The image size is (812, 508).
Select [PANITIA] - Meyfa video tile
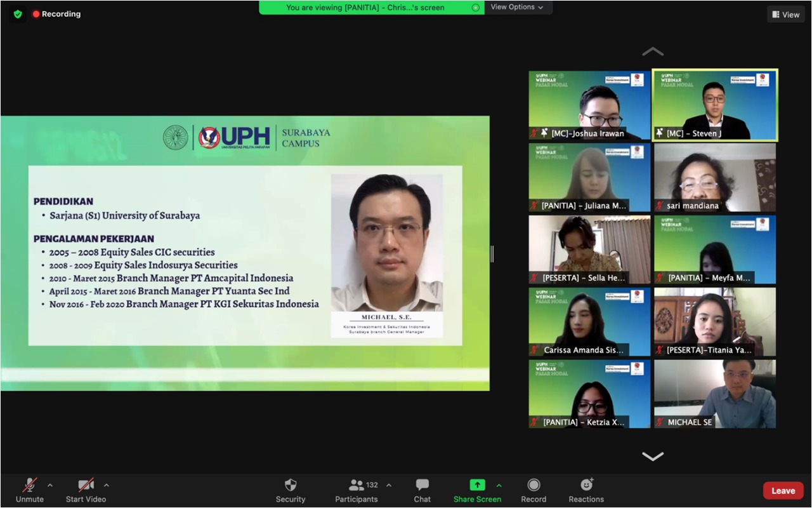715,250
